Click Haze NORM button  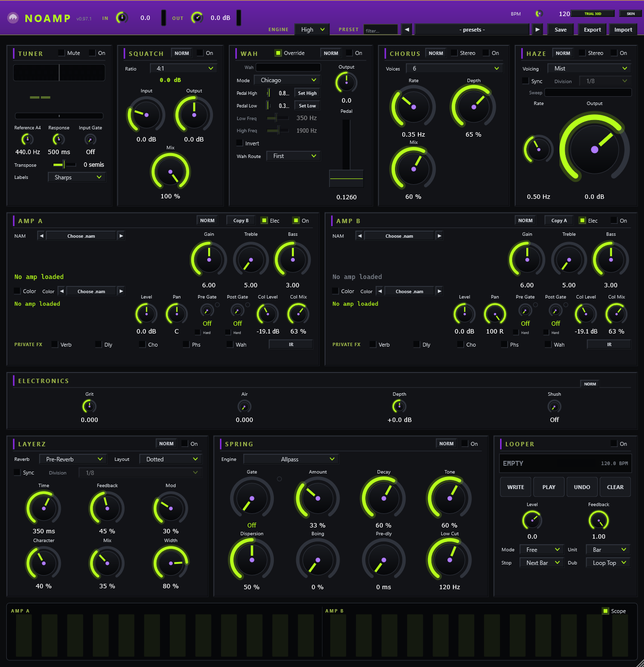click(x=563, y=53)
